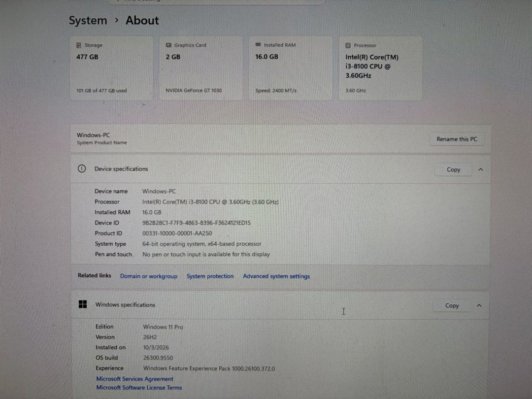
Task: Open the Installed RAM 16.0 GB card
Action: coord(291,68)
